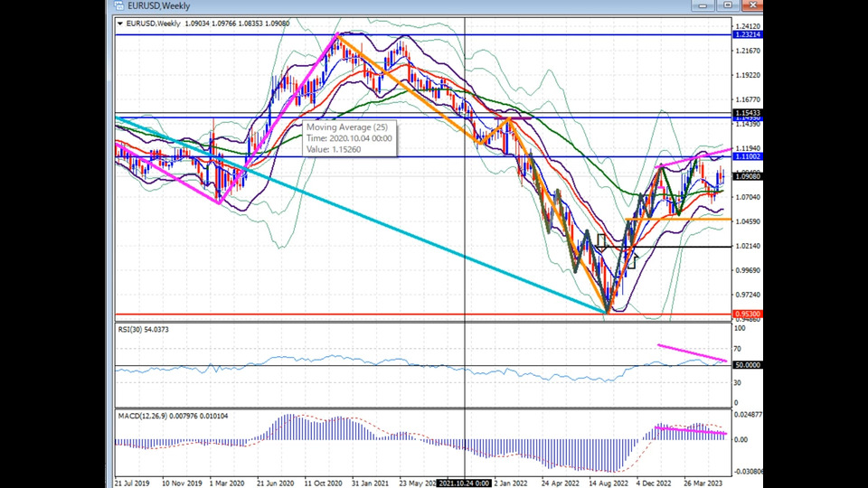Click price scale value '1.02140'

(x=748, y=246)
